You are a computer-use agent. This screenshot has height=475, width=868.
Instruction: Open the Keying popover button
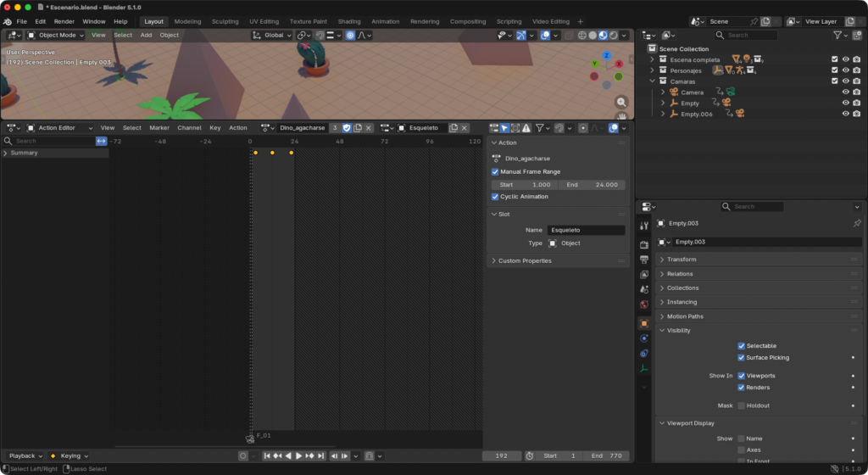coord(70,456)
